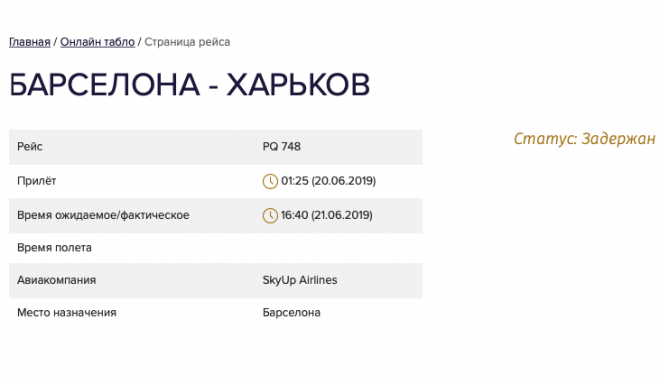
Task: Click the Время ожидаемое/фактическое label
Action: coord(103,215)
